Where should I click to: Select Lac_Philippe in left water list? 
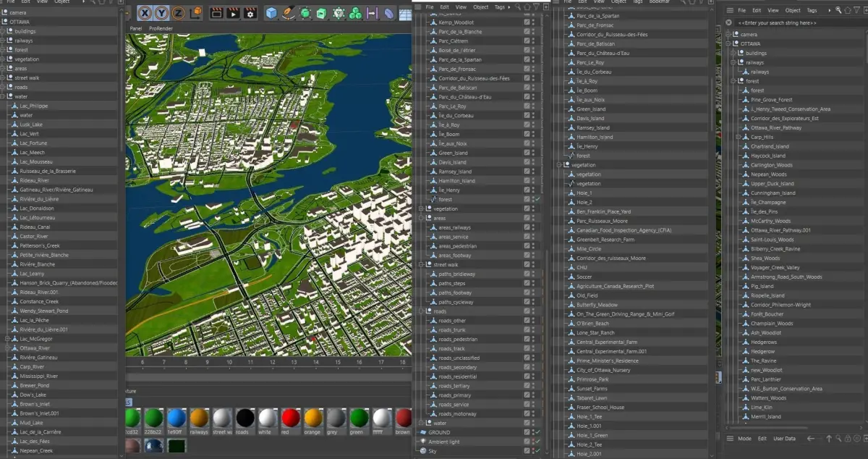[x=34, y=106]
